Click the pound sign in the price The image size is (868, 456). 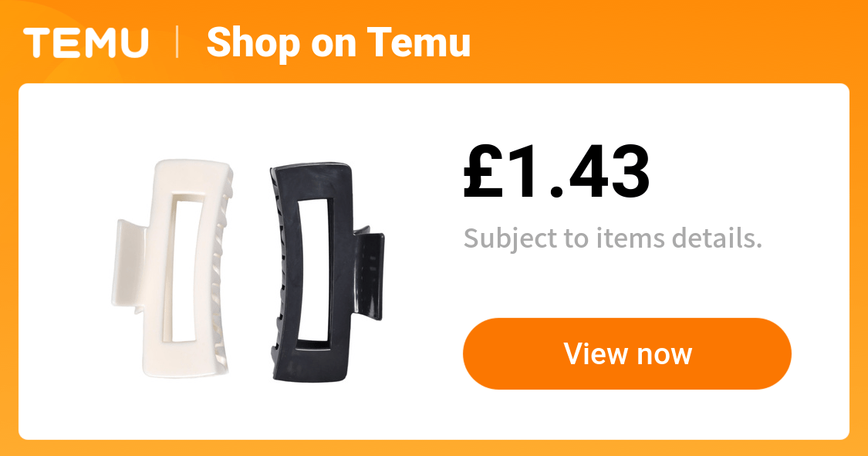[483, 171]
